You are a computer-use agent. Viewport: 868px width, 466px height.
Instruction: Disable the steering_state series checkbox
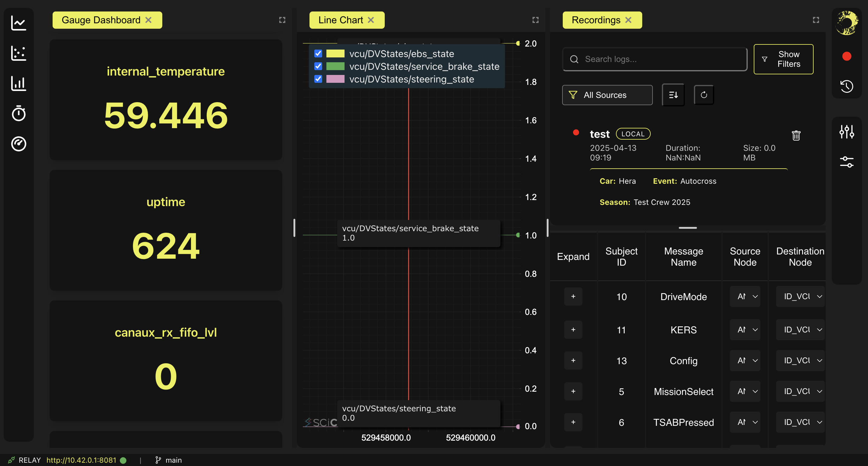point(318,79)
